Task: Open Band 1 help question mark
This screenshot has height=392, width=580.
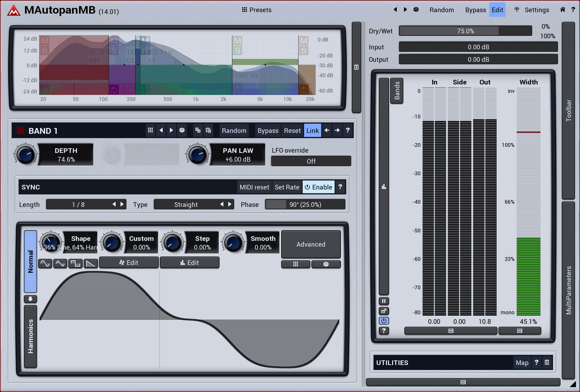Action: [348, 130]
